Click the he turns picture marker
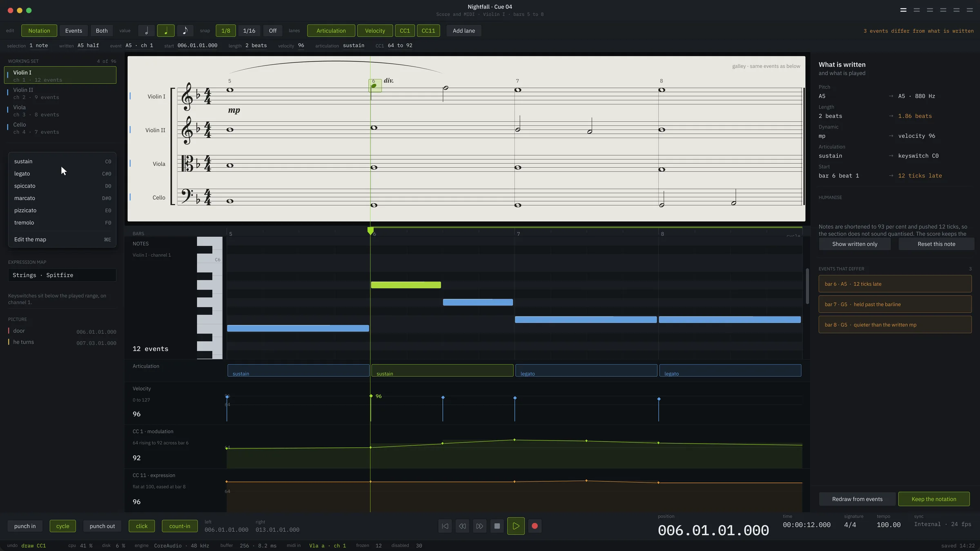Screen dimensions: 980x551 (x=62, y=342)
